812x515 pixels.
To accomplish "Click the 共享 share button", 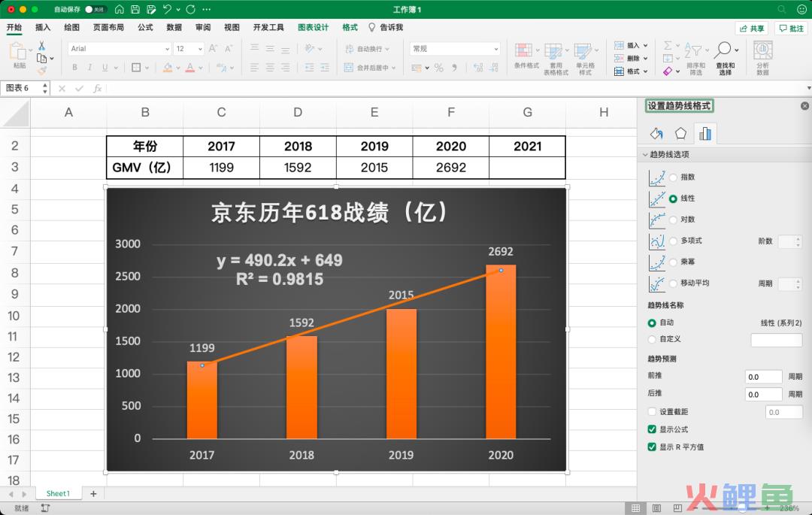I will pyautogui.click(x=751, y=29).
